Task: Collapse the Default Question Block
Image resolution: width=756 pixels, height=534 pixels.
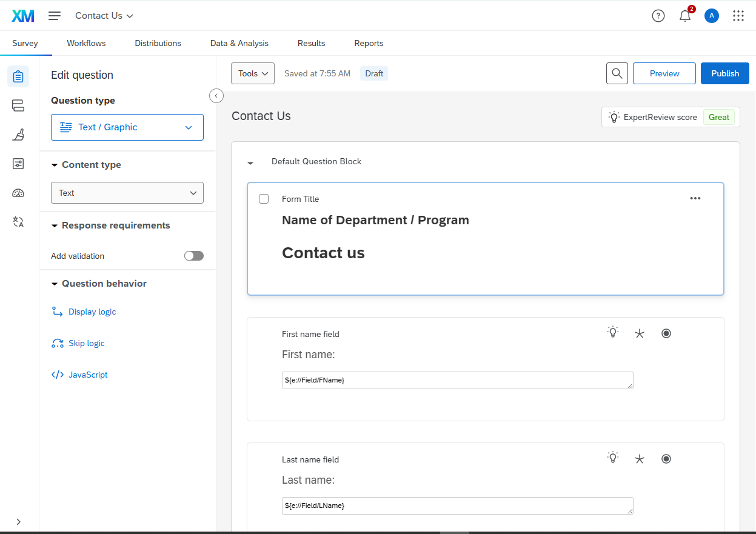Action: tap(250, 162)
